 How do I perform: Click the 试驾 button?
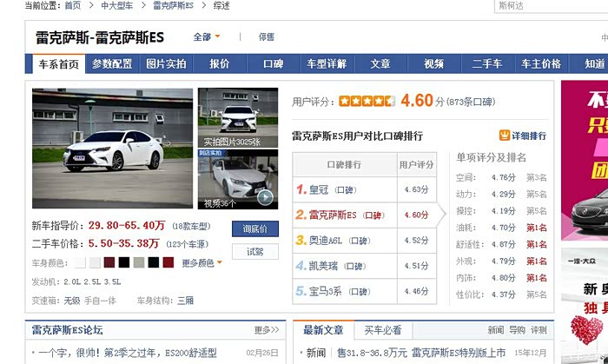255,252
